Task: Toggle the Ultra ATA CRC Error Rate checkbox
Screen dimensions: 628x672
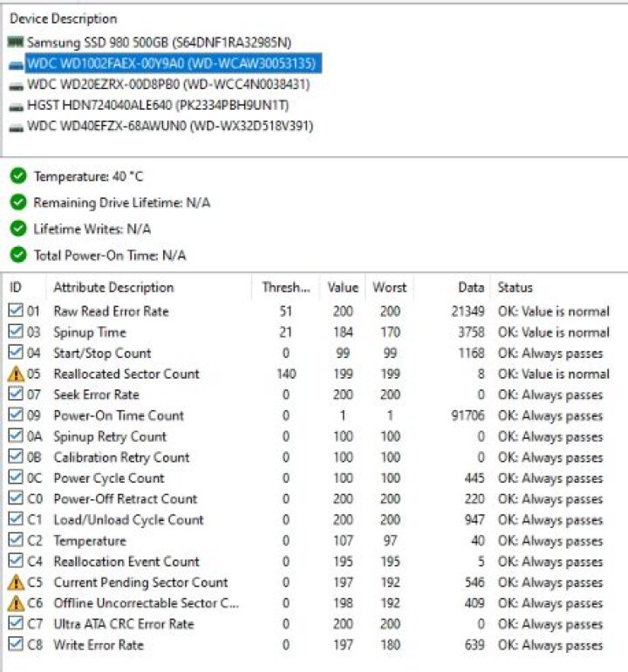Action: pos(16,624)
